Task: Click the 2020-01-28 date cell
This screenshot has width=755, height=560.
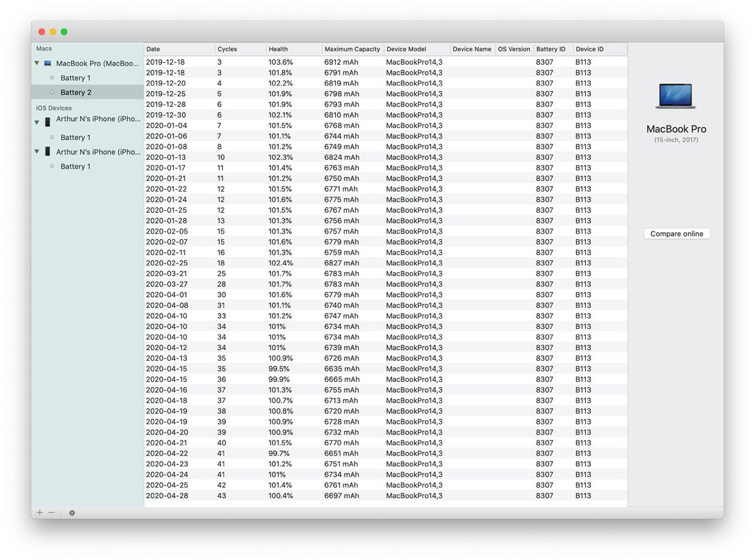Action: (166, 220)
